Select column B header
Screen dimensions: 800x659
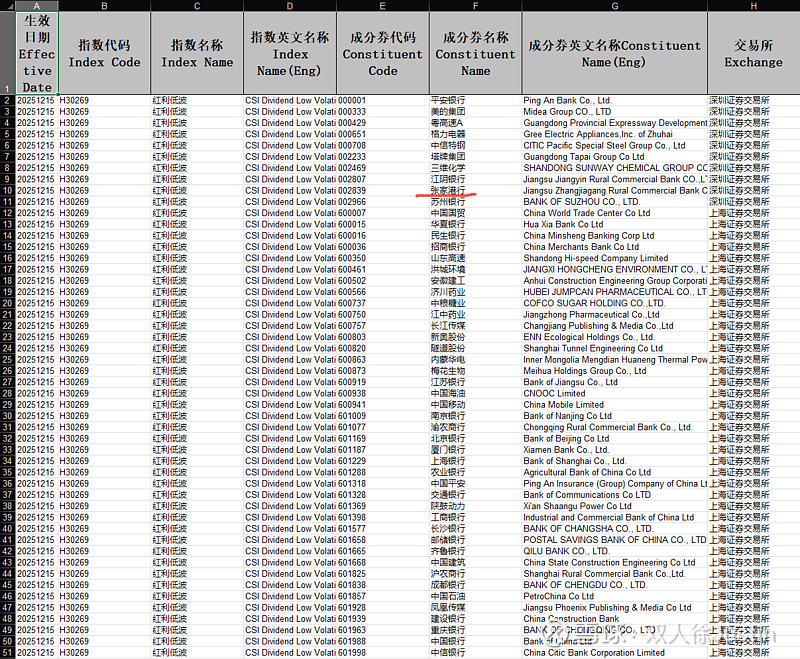[x=104, y=6]
